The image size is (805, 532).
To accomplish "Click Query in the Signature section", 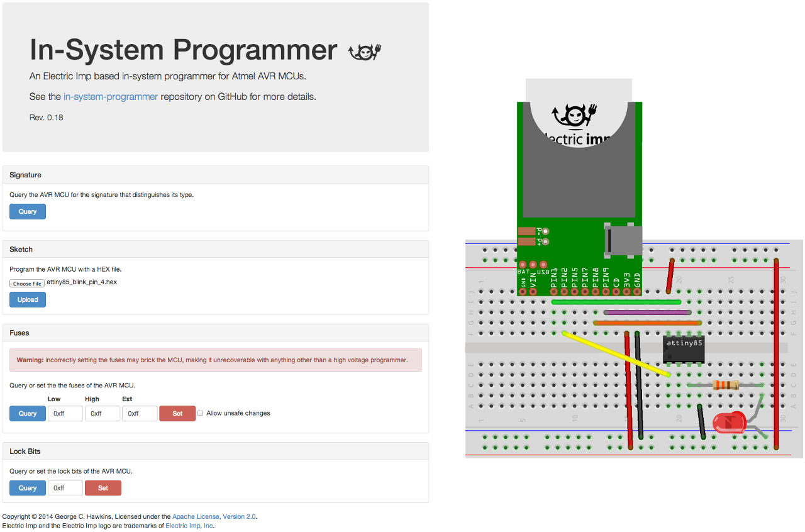I will click(27, 211).
